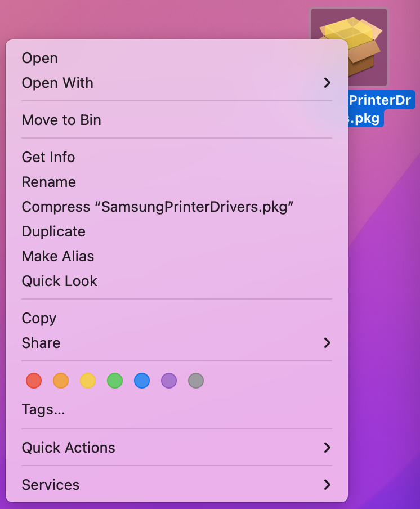The height and width of the screenshot is (509, 420).
Task: Choose Copy from the context menu
Action: [177, 318]
